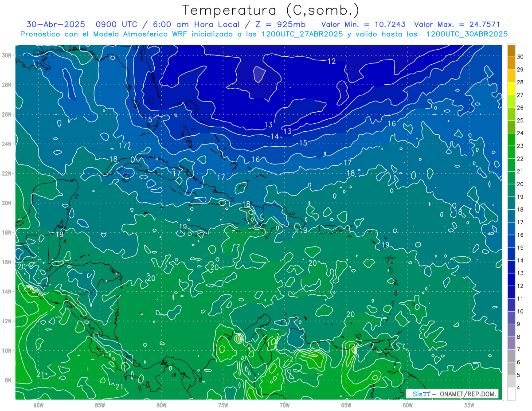Click the "Valor Max. = 24.7571" text
Viewport: 532px width, 411px height.
[457, 24]
